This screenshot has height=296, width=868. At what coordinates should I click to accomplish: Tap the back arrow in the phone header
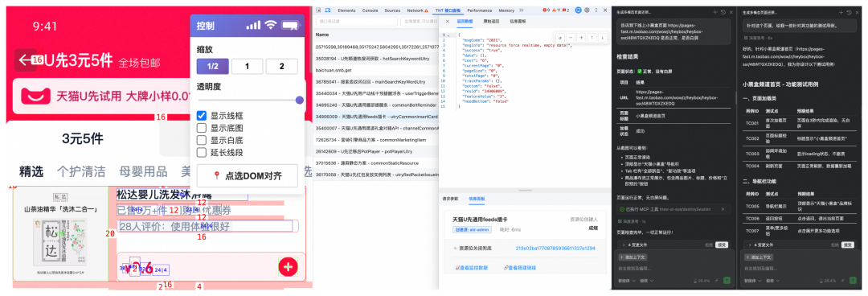click(x=27, y=60)
